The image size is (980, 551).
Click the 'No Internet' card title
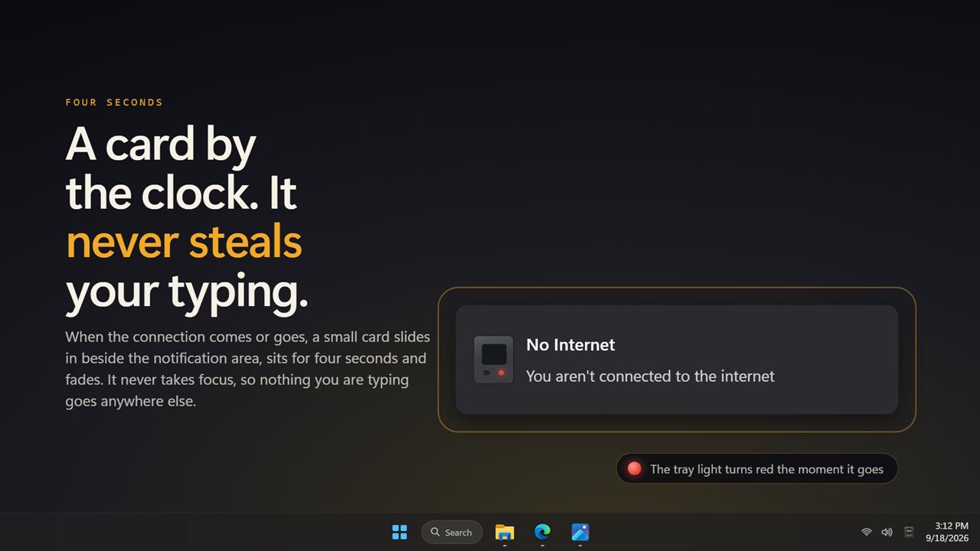point(570,345)
